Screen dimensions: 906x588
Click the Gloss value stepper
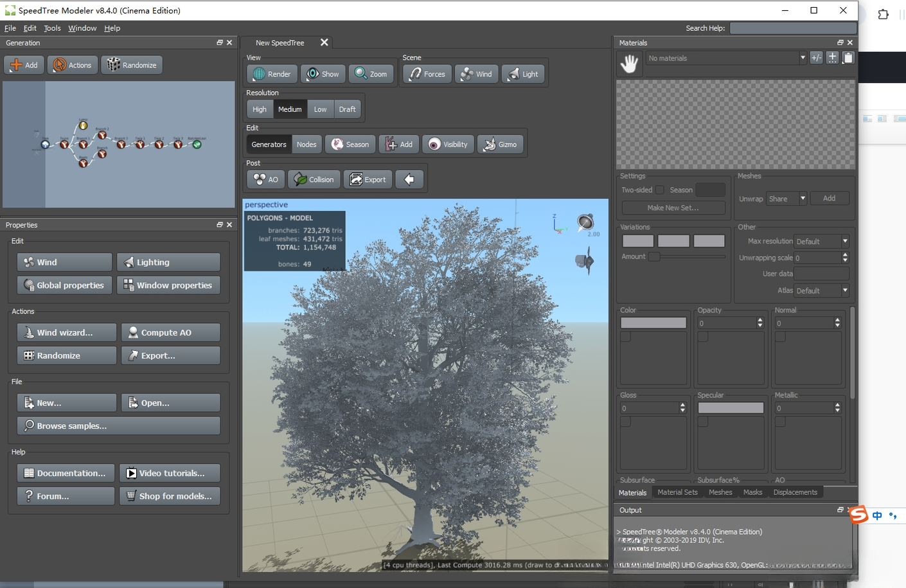point(682,408)
